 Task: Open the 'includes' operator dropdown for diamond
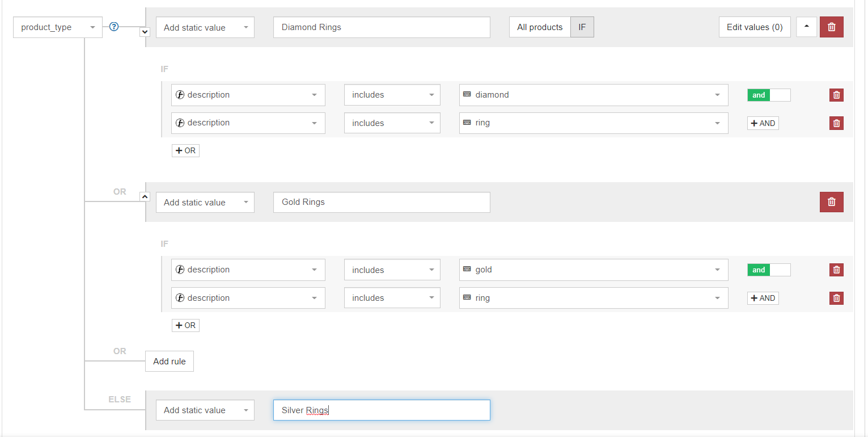[392, 94]
